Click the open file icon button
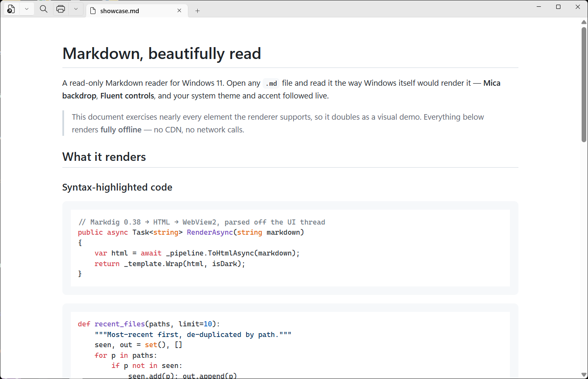Screen dimensions: 588x379 pyautogui.click(x=11, y=9)
